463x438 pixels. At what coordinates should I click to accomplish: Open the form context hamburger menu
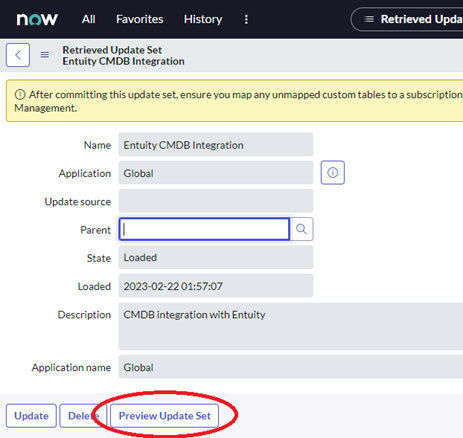coord(45,55)
